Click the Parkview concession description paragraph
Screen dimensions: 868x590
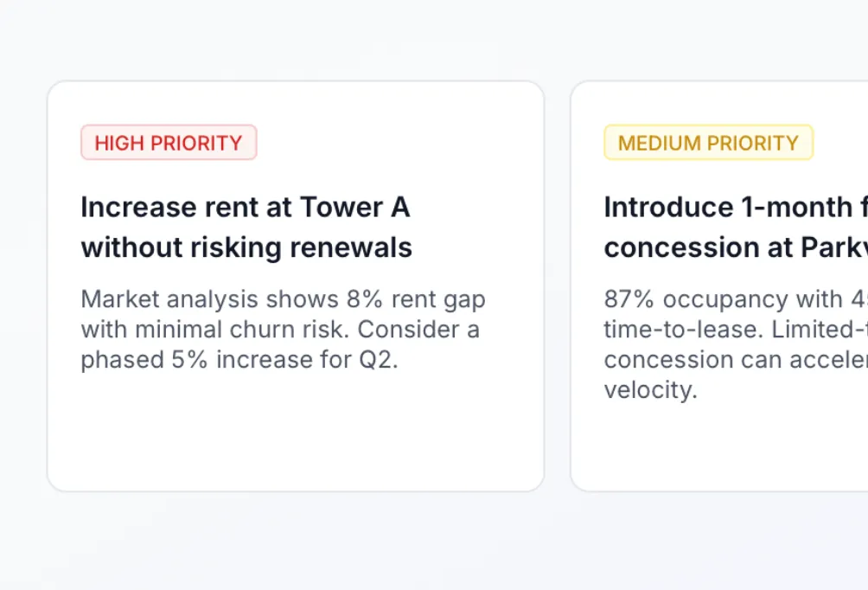(735, 344)
